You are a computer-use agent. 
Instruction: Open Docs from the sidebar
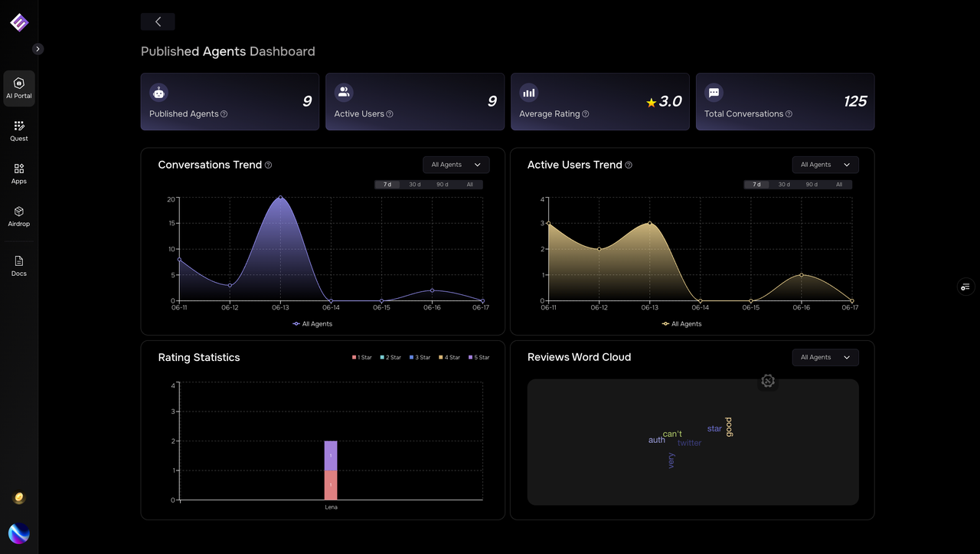19,265
